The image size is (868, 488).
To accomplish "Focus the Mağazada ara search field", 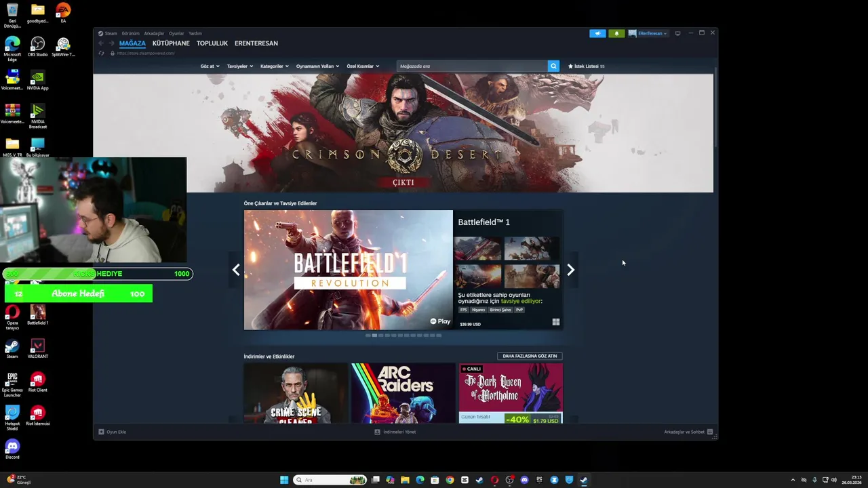I will coord(472,66).
